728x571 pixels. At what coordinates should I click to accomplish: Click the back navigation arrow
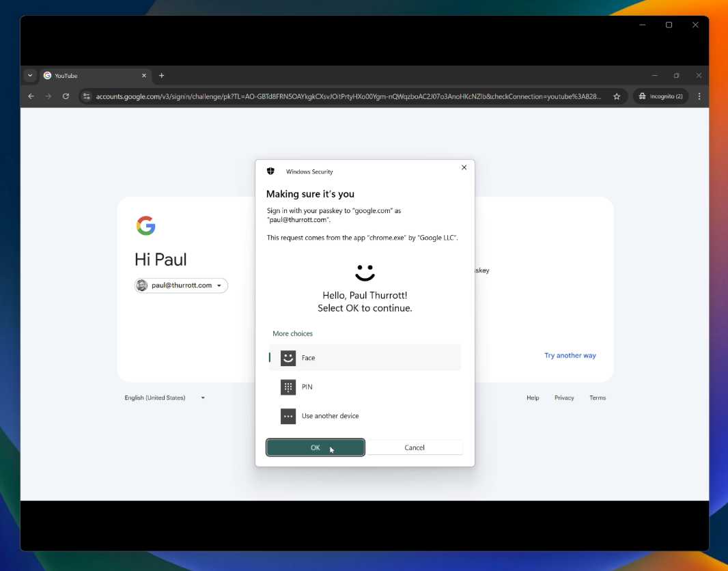click(x=31, y=96)
